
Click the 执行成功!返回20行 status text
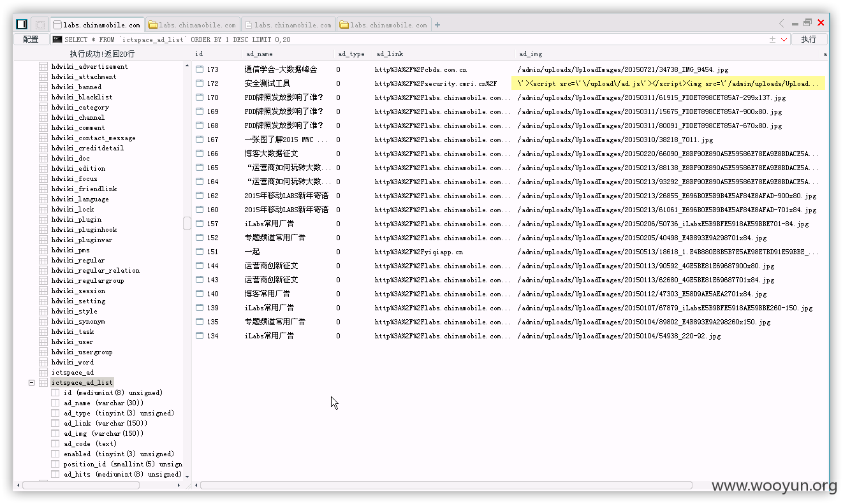(102, 54)
